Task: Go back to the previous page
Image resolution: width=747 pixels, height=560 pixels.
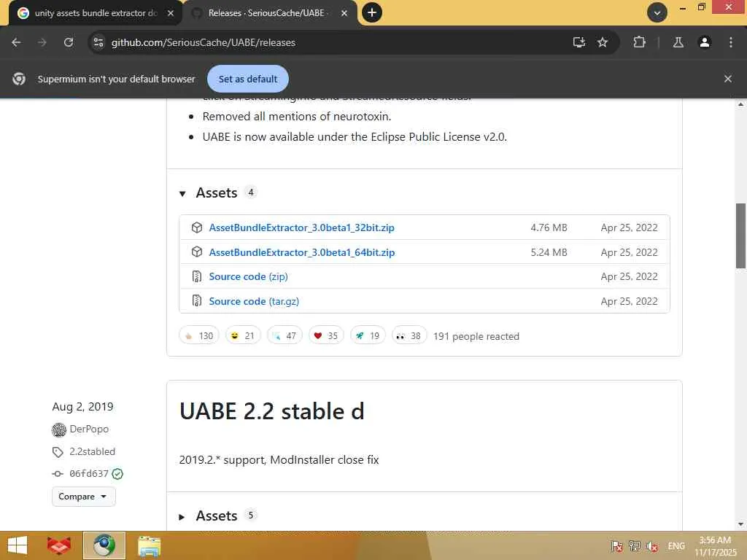Action: click(16, 42)
